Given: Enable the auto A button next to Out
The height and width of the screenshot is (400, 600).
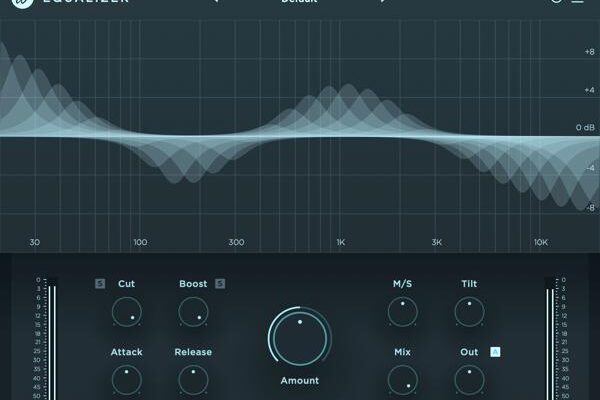Looking at the screenshot, I should [x=494, y=352].
